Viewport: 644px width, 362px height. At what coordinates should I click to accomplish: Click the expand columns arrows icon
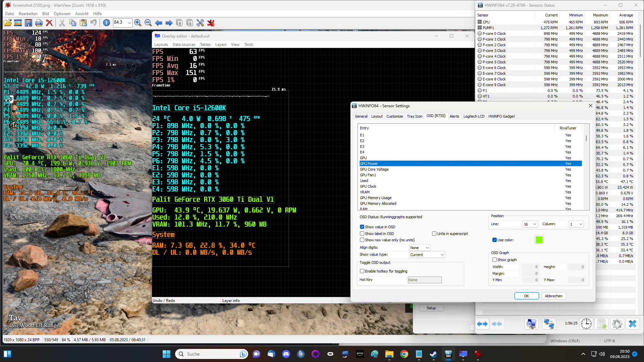coord(482,324)
